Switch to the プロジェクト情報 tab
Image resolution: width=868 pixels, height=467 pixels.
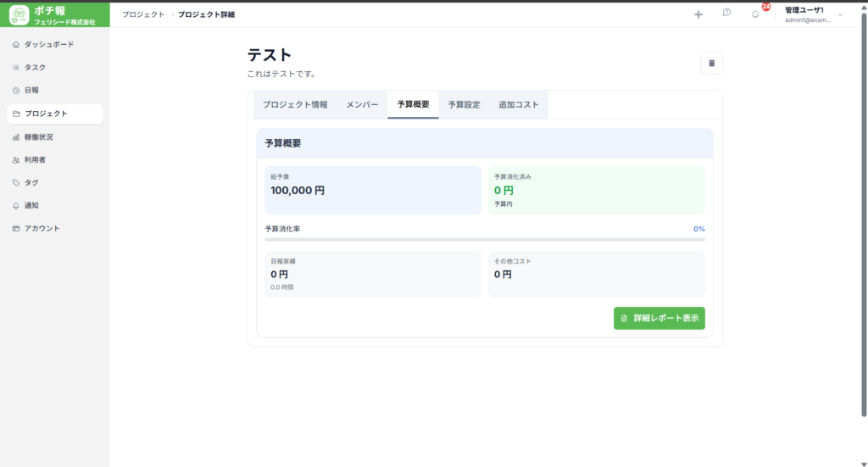click(x=295, y=105)
